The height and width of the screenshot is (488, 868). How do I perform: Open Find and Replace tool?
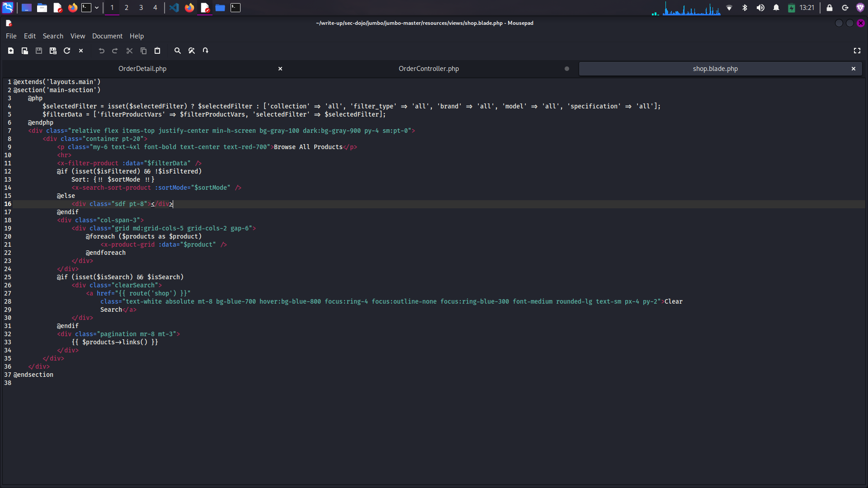(192, 51)
